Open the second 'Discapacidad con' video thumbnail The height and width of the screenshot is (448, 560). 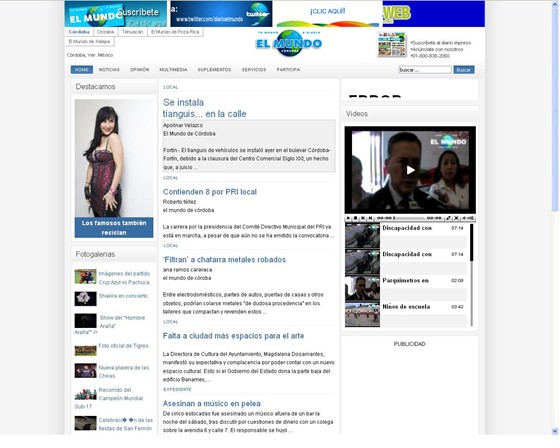click(362, 262)
